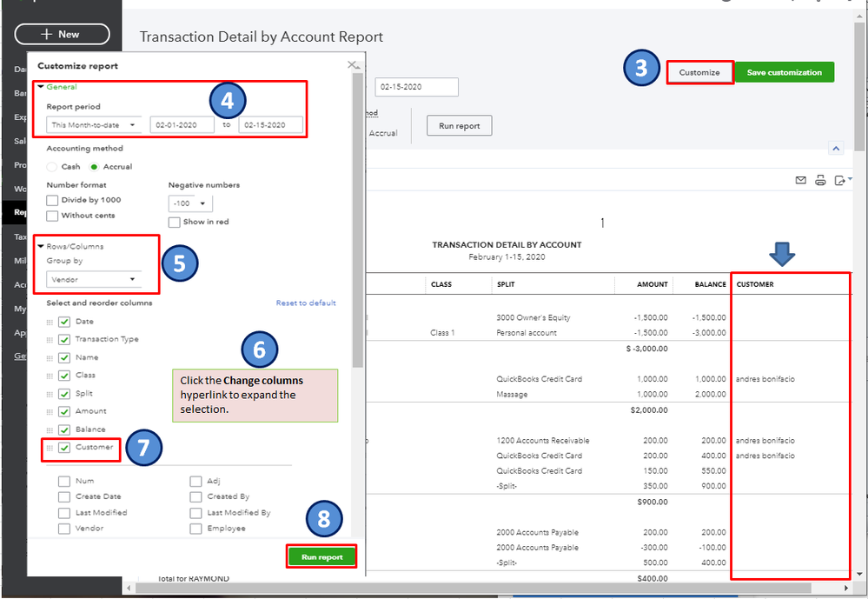Click drag handle icon beside Balance column
868x599 pixels.
point(50,430)
